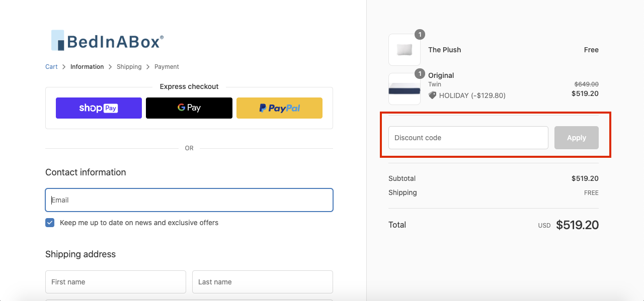Click the HOLIDAY discount tag icon
Image resolution: width=644 pixels, height=301 pixels.
coord(432,95)
